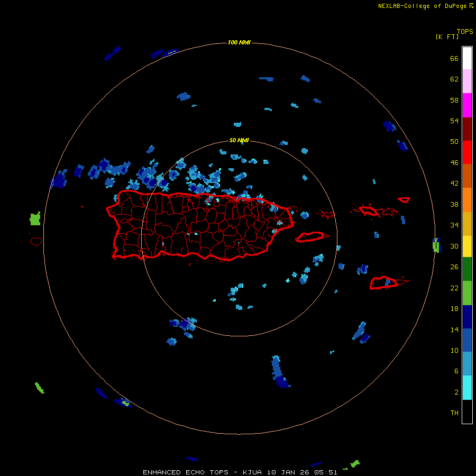Select the 14 scale value

[454, 329]
